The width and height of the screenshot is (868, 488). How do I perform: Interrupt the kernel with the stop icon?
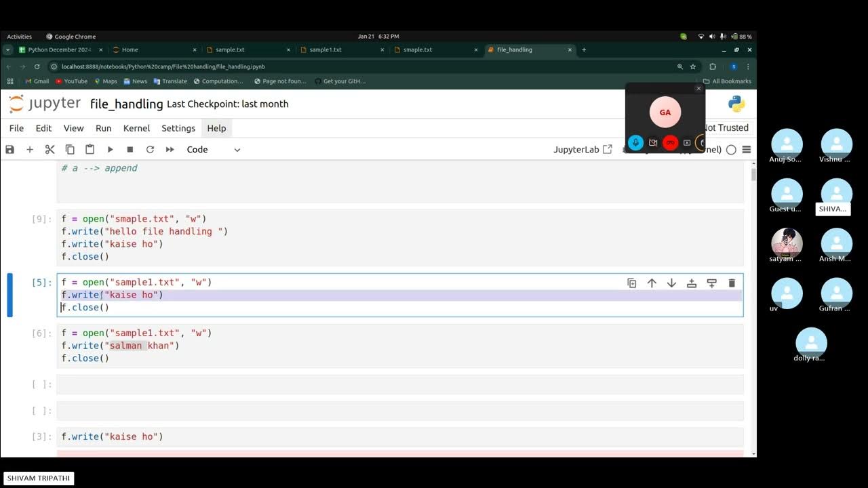click(x=130, y=149)
